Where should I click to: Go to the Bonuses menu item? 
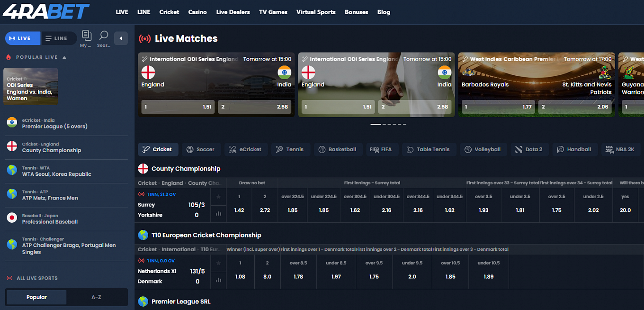pyautogui.click(x=356, y=12)
